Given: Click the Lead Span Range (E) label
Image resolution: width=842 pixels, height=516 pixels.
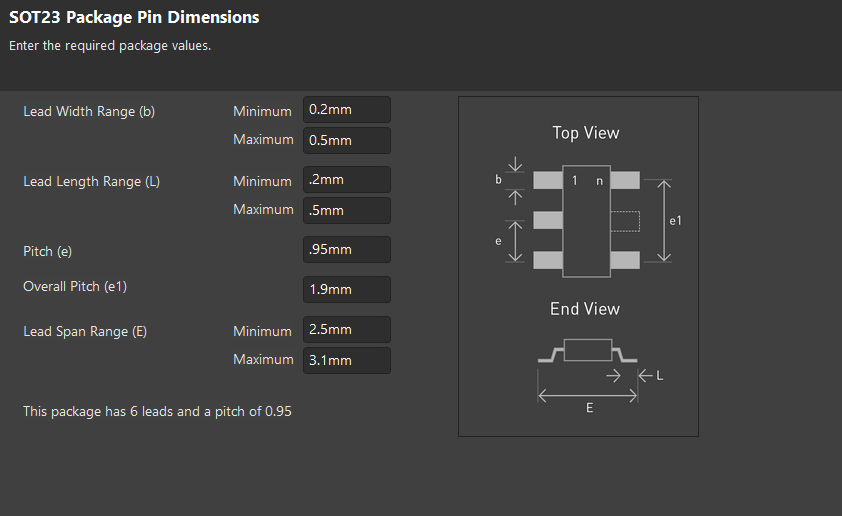Looking at the screenshot, I should [85, 331].
